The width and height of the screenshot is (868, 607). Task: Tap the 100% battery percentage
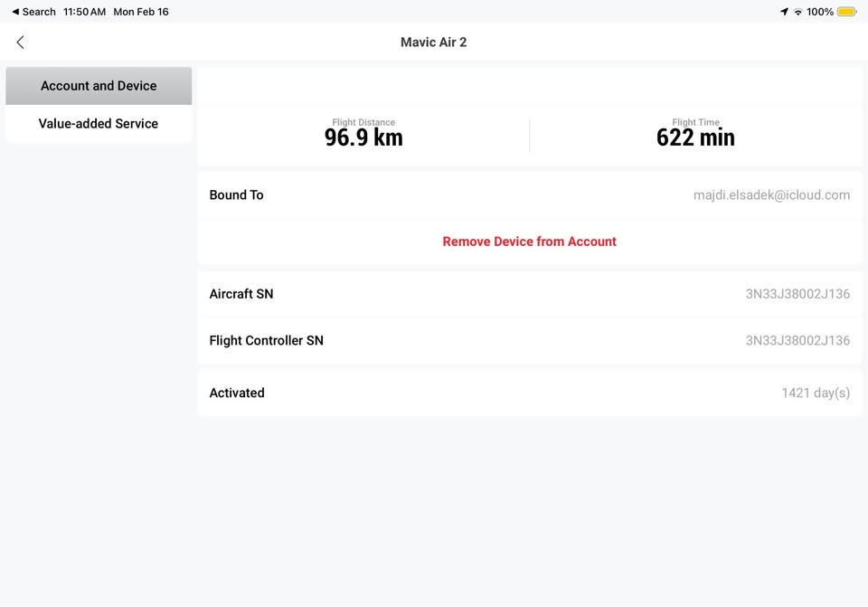pyautogui.click(x=820, y=12)
